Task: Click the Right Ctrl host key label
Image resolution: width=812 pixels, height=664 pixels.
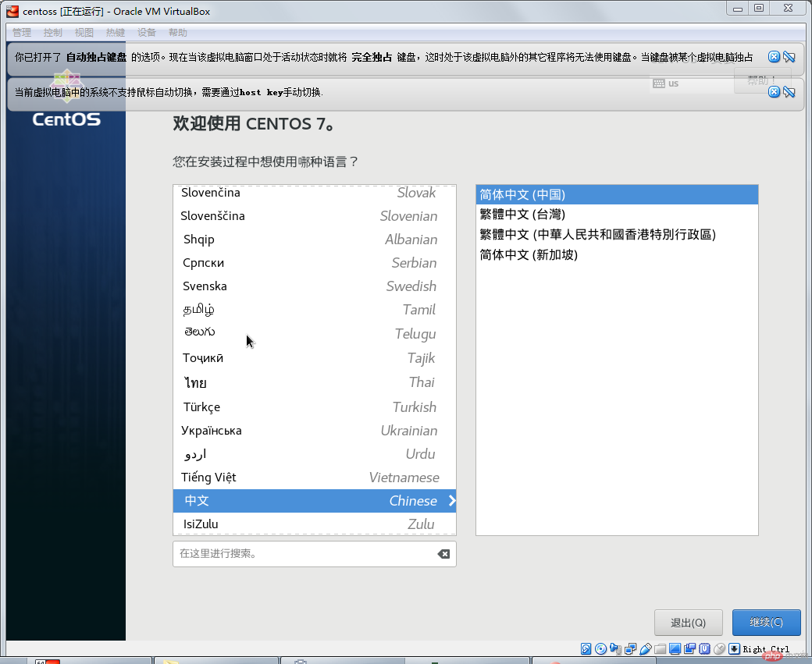Action: pos(766,649)
